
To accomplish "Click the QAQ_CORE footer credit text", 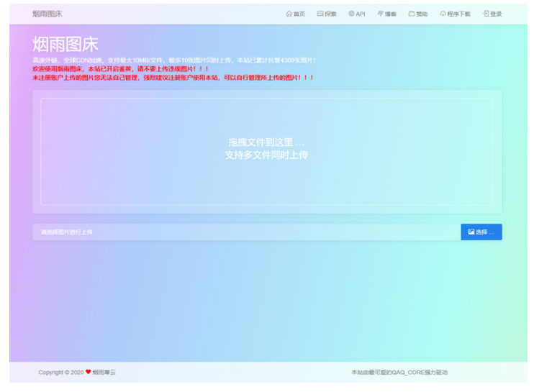I will click(399, 372).
